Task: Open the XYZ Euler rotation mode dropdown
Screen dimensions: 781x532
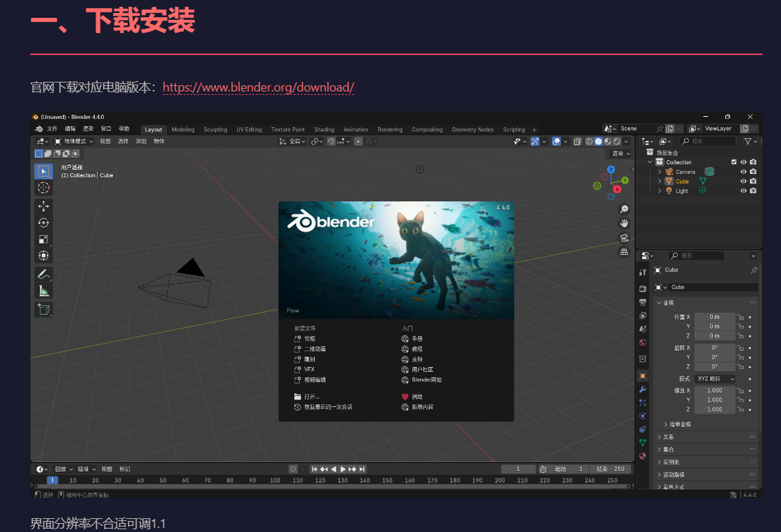Action: pyautogui.click(x=715, y=379)
